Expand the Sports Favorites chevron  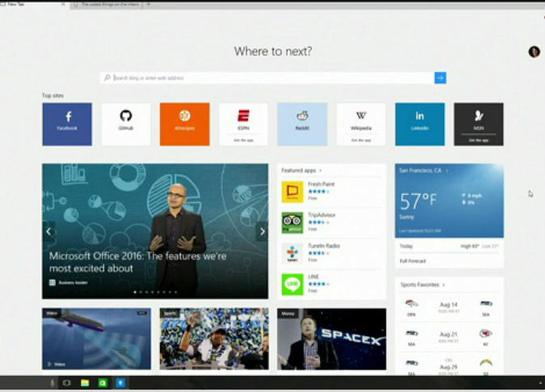(x=443, y=285)
